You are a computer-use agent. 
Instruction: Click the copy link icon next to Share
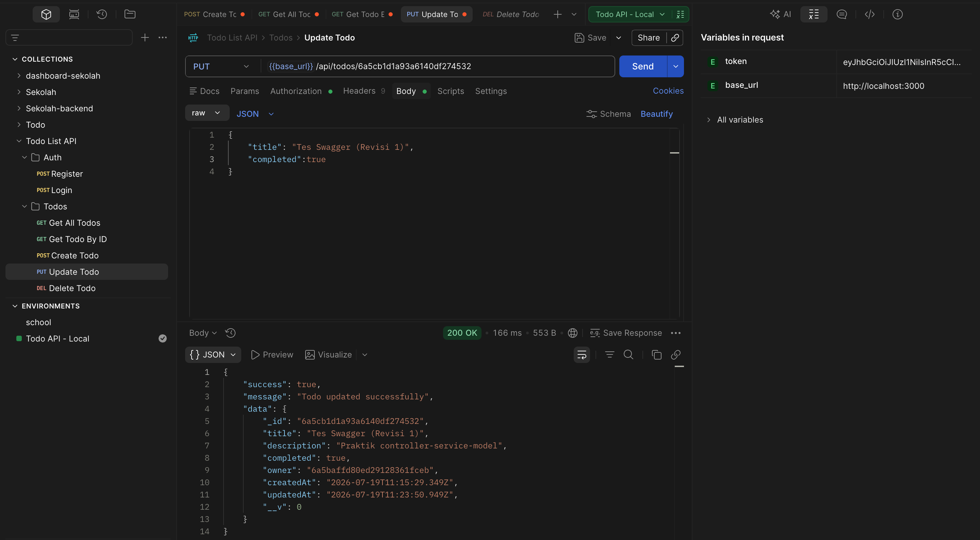tap(675, 38)
